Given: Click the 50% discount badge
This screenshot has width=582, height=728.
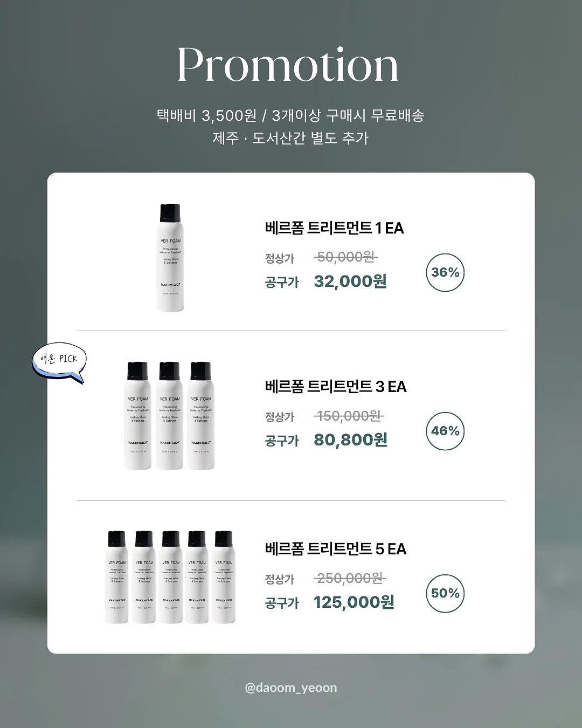Looking at the screenshot, I should coord(445,593).
